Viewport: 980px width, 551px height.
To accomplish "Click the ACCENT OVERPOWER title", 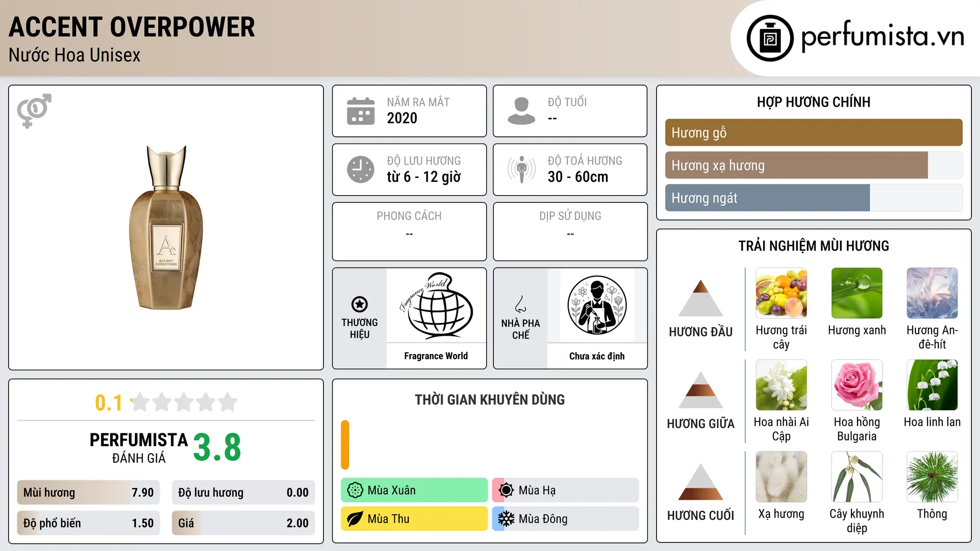I will pyautogui.click(x=132, y=27).
